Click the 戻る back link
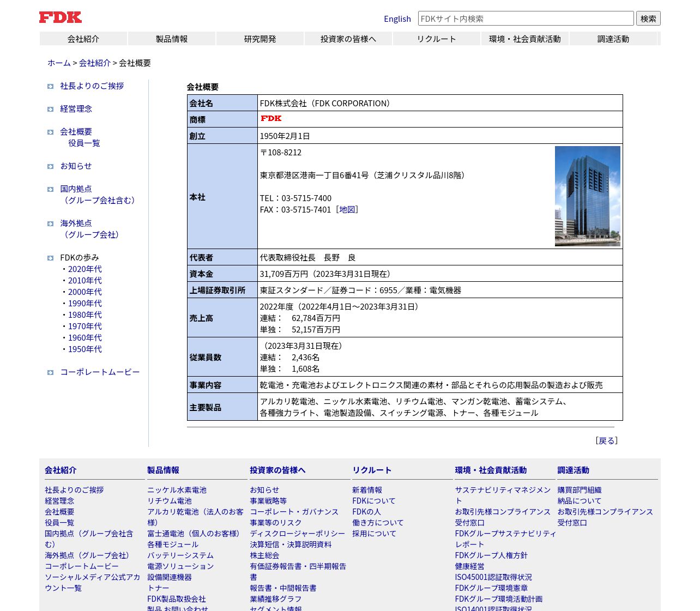The image size is (700, 611). coord(607,441)
